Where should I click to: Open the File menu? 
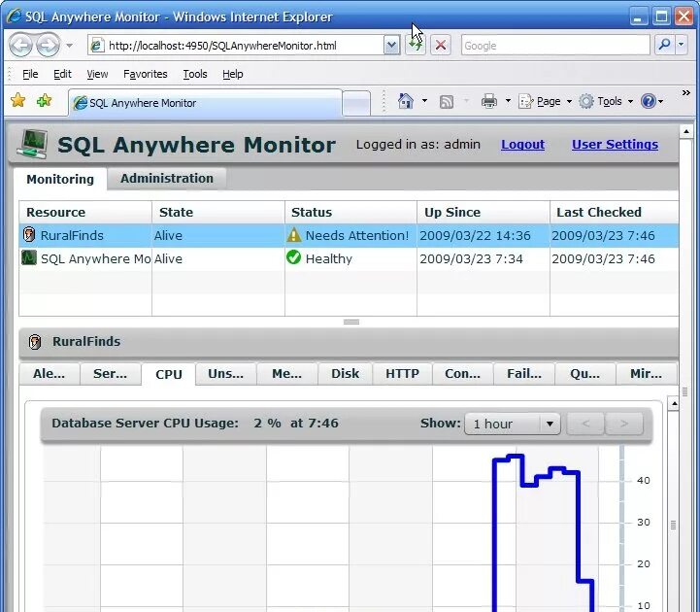pyautogui.click(x=30, y=74)
